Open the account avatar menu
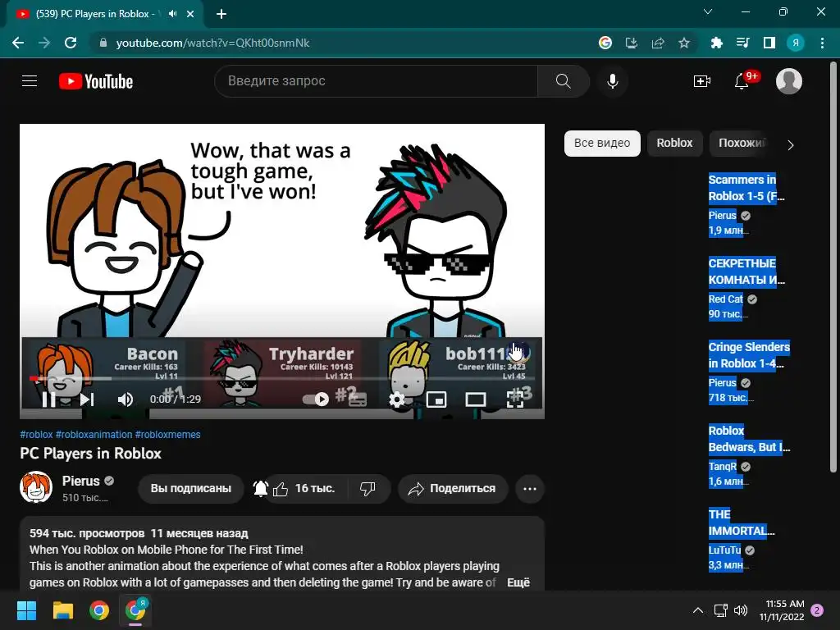This screenshot has height=630, width=840. [788, 81]
